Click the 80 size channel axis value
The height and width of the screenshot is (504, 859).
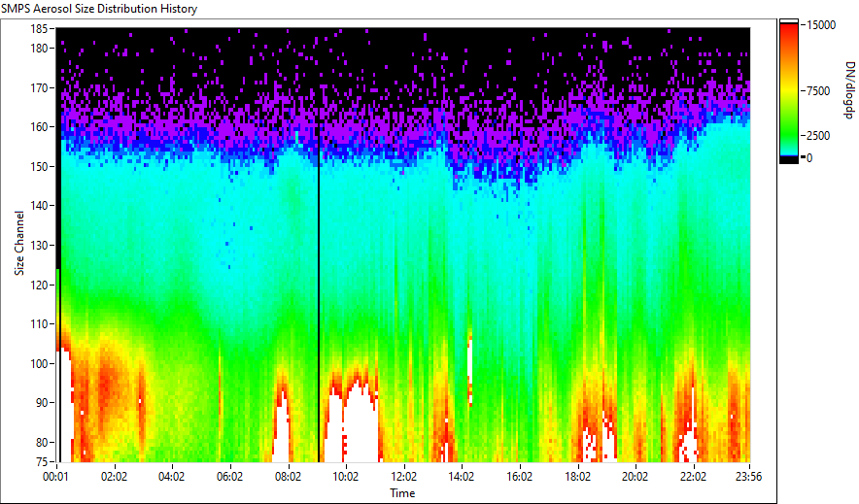[42, 442]
